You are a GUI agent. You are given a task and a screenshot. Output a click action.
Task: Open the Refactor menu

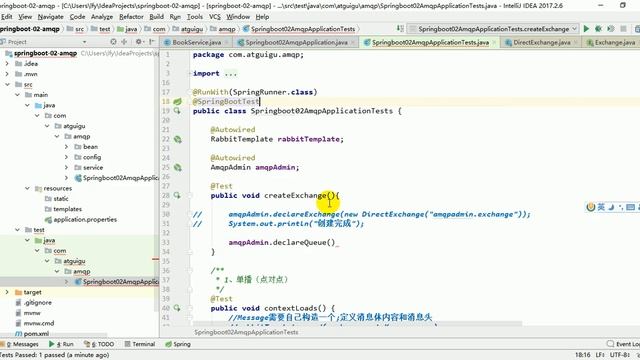pyautogui.click(x=131, y=17)
